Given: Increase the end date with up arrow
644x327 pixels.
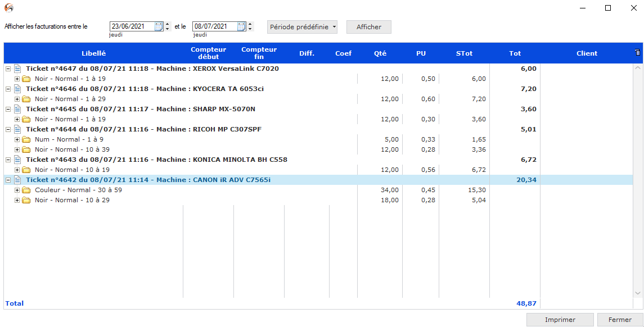Looking at the screenshot, I should click(x=250, y=24).
